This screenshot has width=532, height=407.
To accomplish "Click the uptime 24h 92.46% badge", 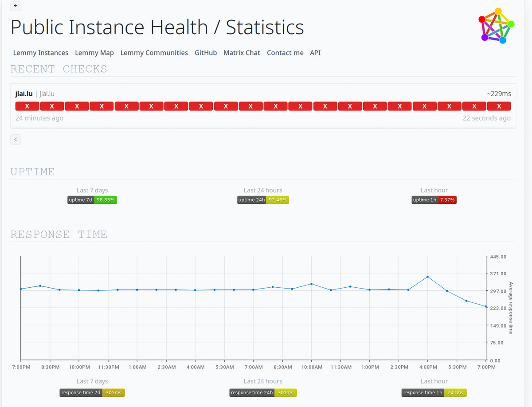I will (263, 200).
